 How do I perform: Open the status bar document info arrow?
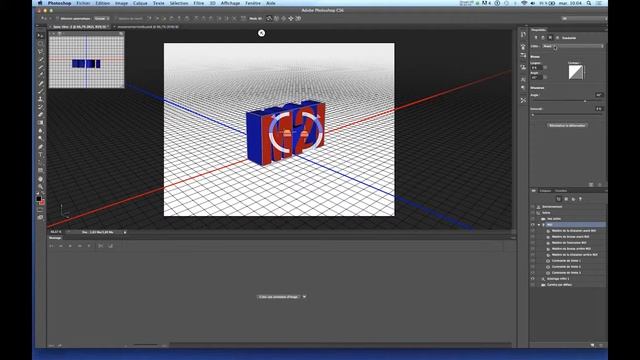point(125,232)
